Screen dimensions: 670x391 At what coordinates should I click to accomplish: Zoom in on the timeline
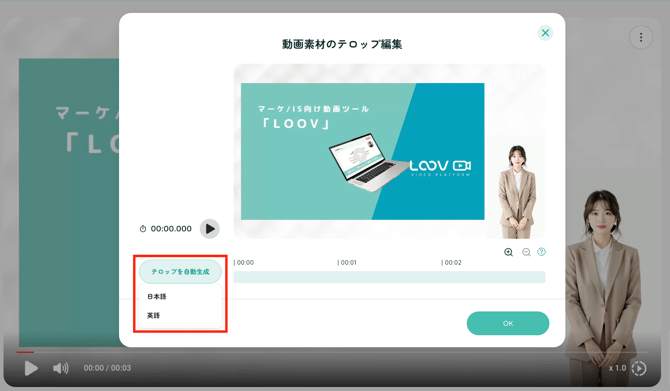(508, 252)
